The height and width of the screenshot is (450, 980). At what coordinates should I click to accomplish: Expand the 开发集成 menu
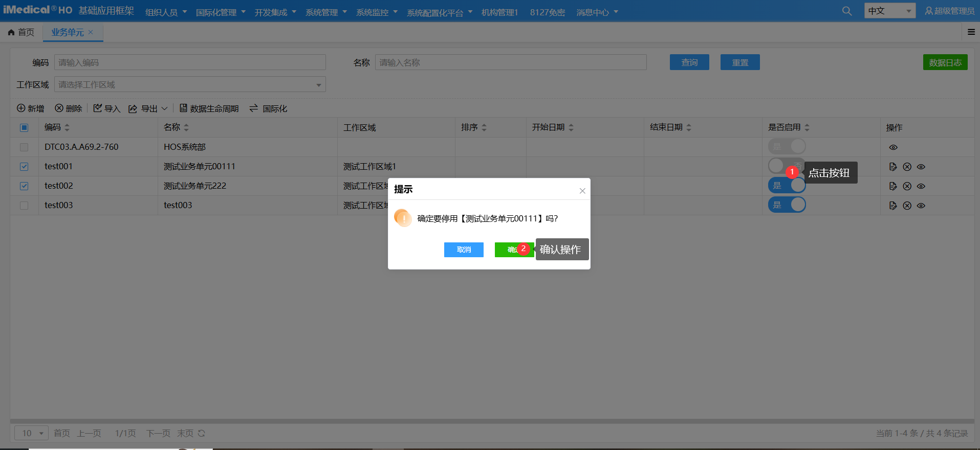(276, 12)
